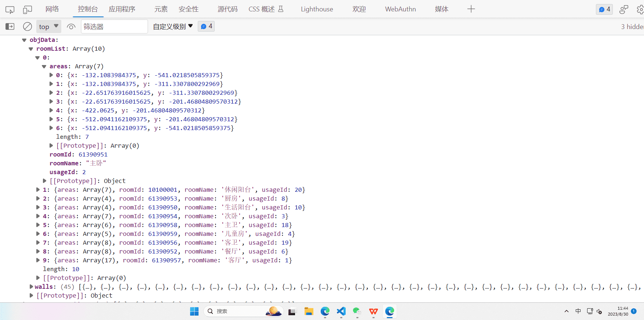The height and width of the screenshot is (320, 644).
Task: Click the issues counter badge in tab bar
Action: click(604, 9)
